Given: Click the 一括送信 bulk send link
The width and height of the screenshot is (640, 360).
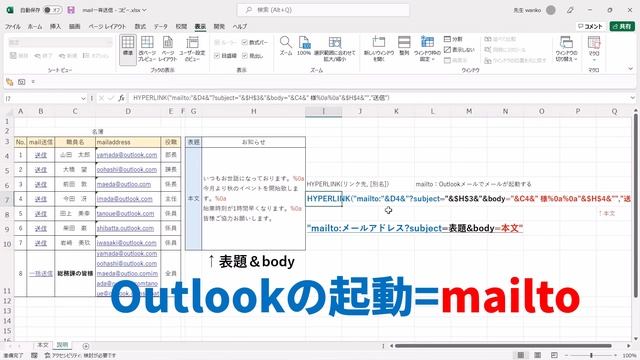Looking at the screenshot, I should 41,273.
